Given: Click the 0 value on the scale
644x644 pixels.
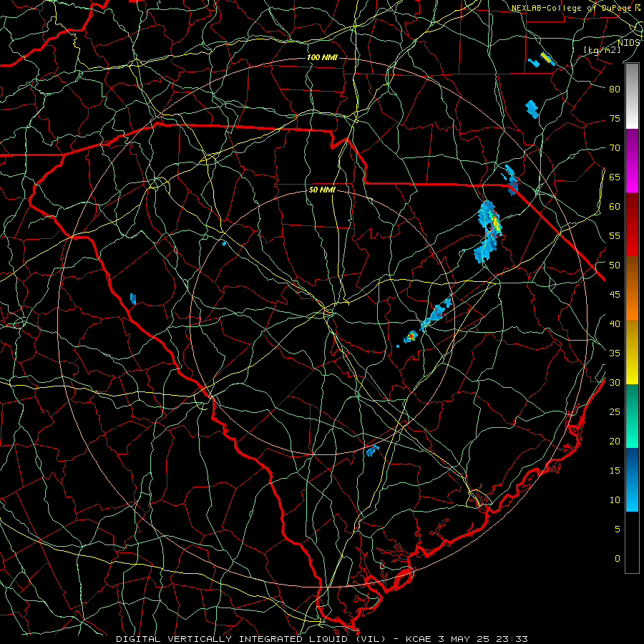Looking at the screenshot, I should coord(618,559).
